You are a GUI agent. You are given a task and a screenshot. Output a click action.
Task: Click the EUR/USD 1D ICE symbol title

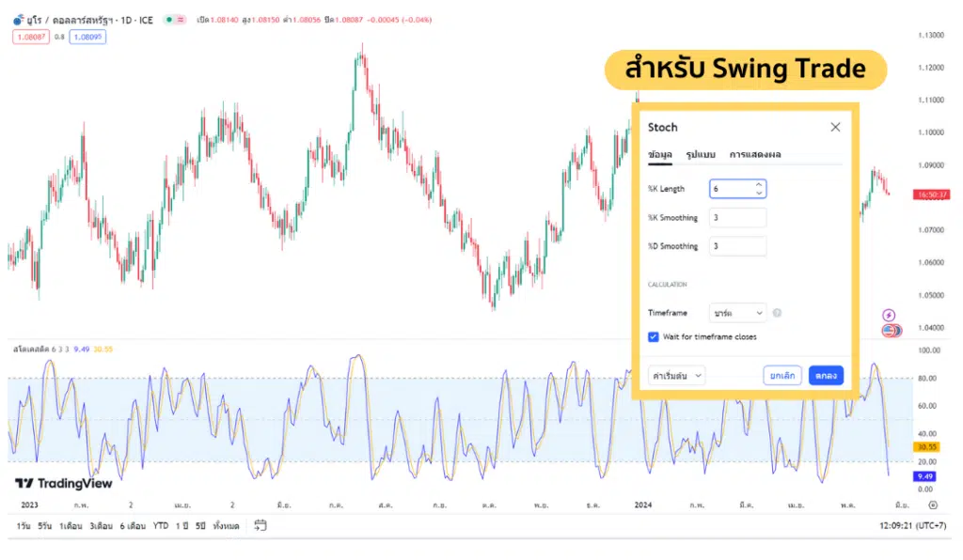pyautogui.click(x=89, y=20)
